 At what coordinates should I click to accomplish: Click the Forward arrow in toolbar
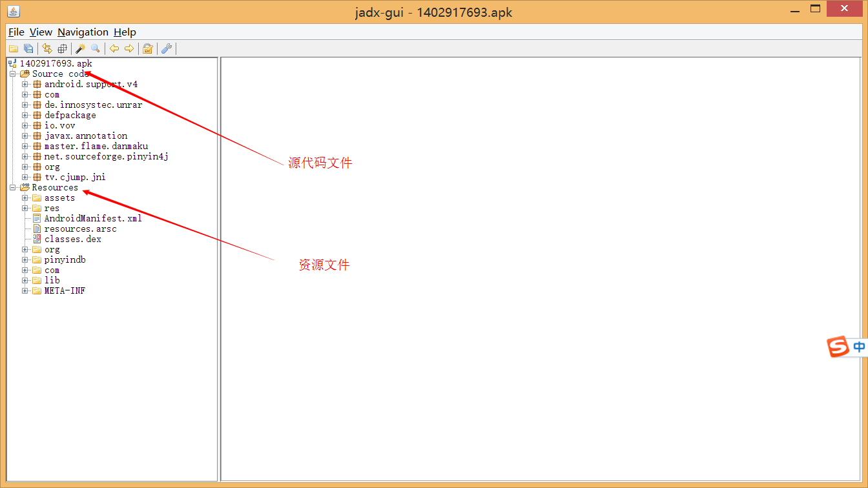tap(129, 48)
